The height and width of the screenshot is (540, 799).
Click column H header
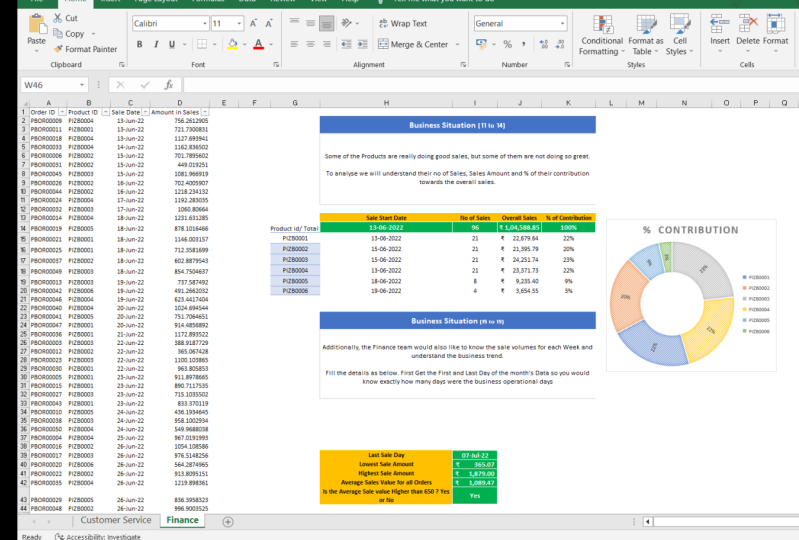[x=386, y=103]
